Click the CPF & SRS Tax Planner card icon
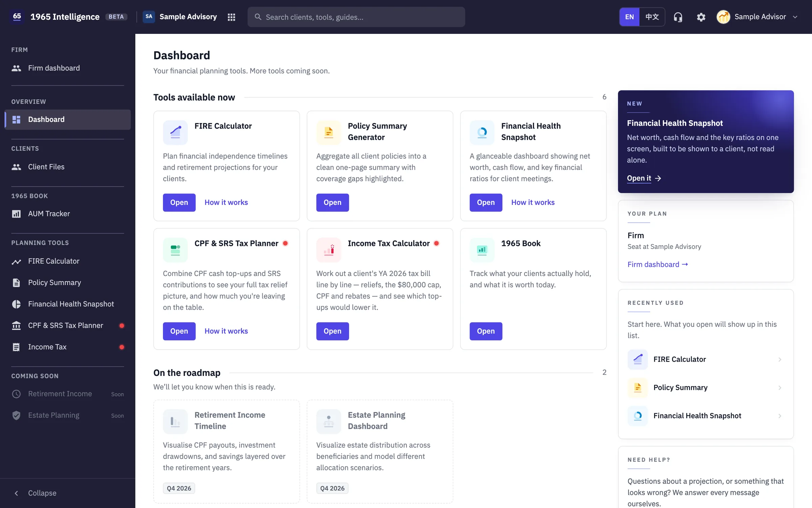Viewport: 812px width, 508px height. tap(175, 250)
